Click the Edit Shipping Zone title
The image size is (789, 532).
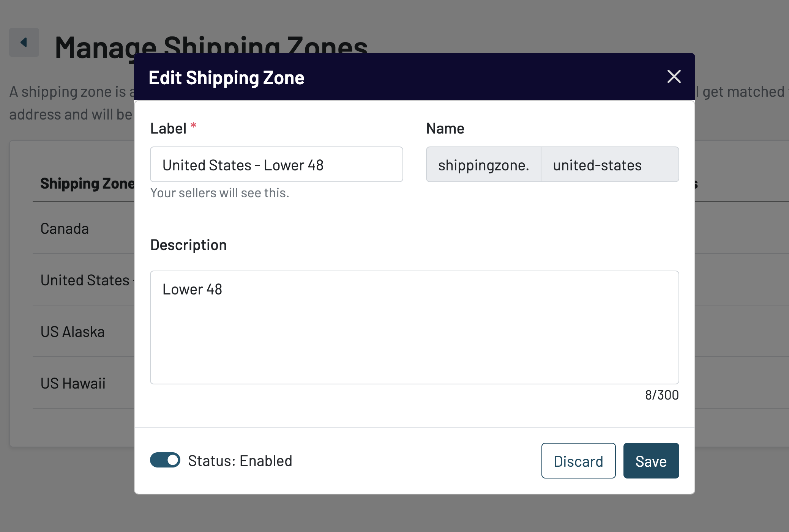[226, 78]
